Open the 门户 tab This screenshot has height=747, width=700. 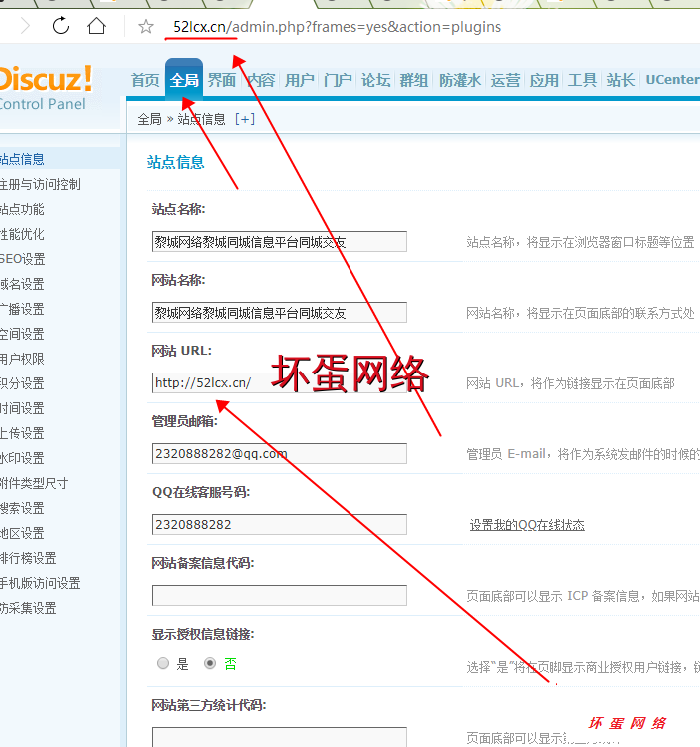338,80
